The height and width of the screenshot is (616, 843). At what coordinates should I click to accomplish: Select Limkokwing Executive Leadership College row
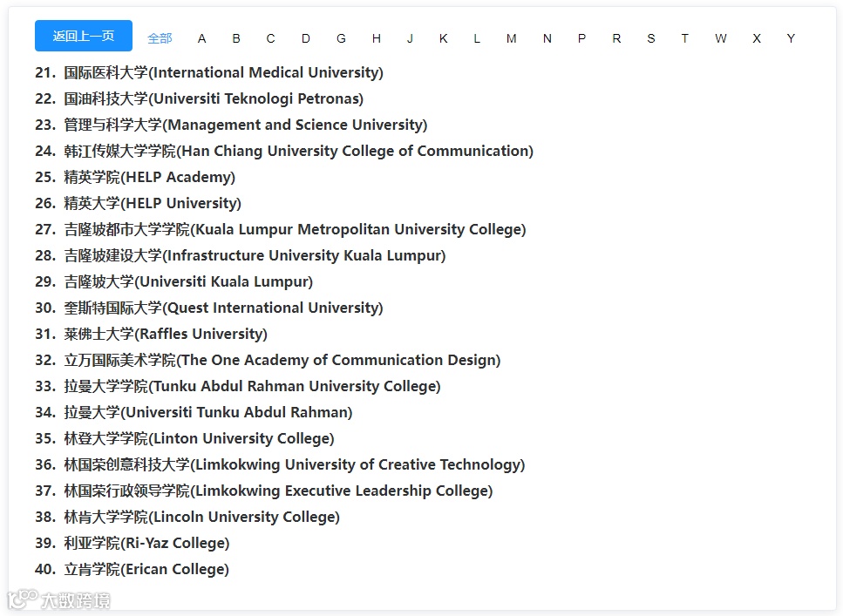[264, 491]
